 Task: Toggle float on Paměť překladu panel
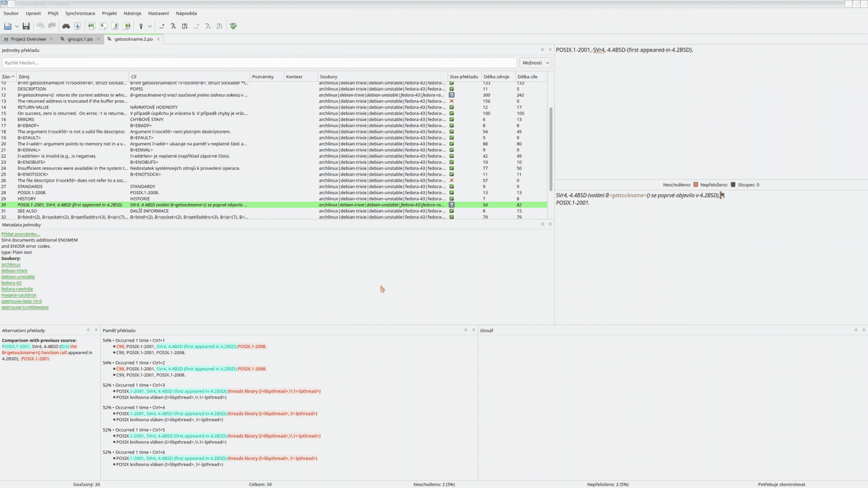(465, 330)
